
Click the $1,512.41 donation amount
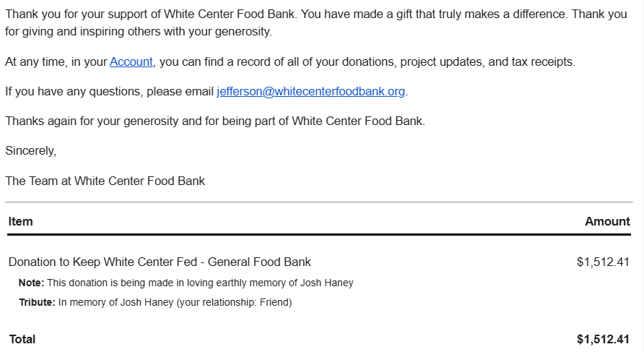[x=603, y=262]
